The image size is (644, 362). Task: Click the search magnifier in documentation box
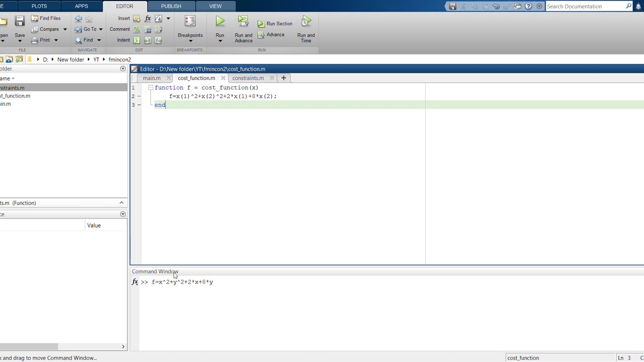tap(628, 6)
